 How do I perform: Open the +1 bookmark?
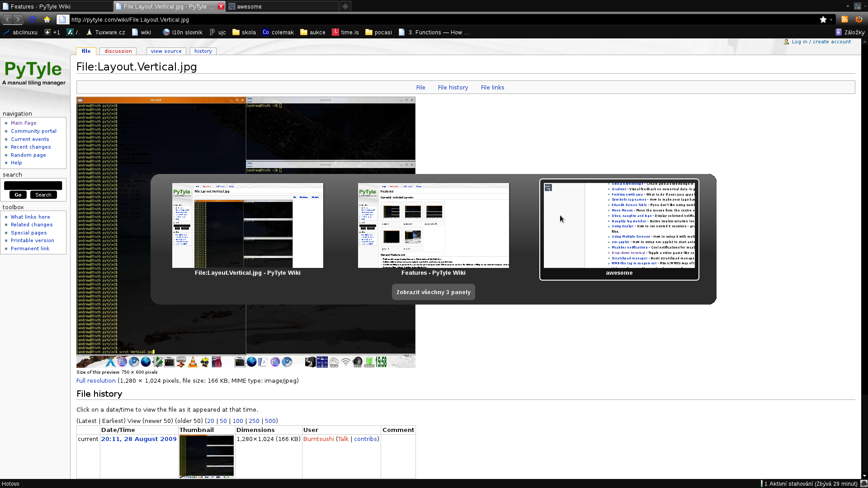point(52,33)
